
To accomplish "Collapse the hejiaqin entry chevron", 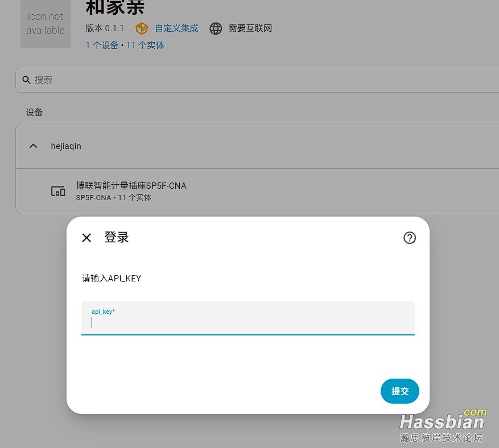I will click(33, 146).
